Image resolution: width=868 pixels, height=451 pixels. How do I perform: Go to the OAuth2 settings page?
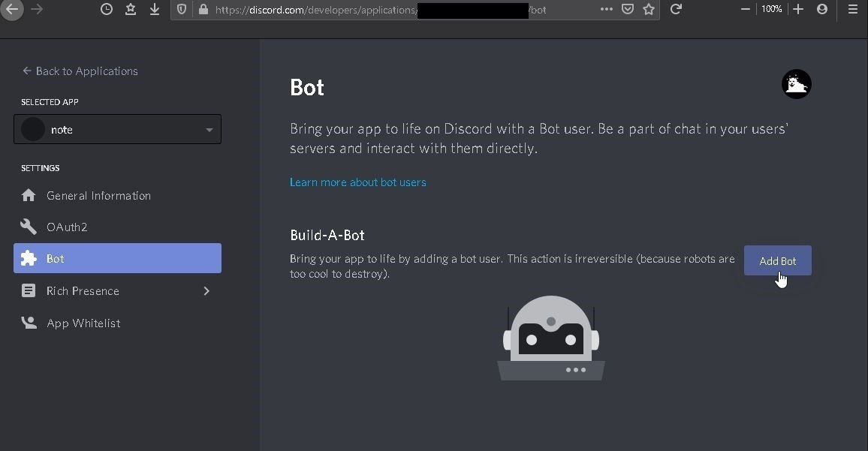pyautogui.click(x=67, y=227)
